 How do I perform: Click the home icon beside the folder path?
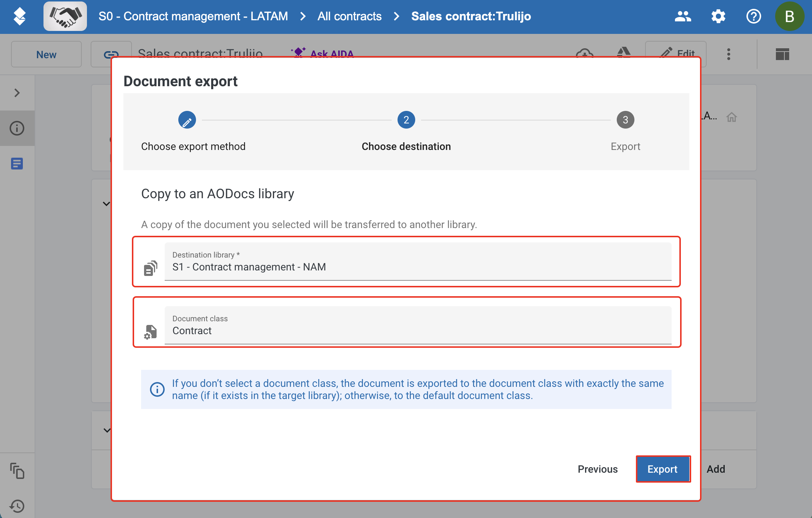[732, 117]
